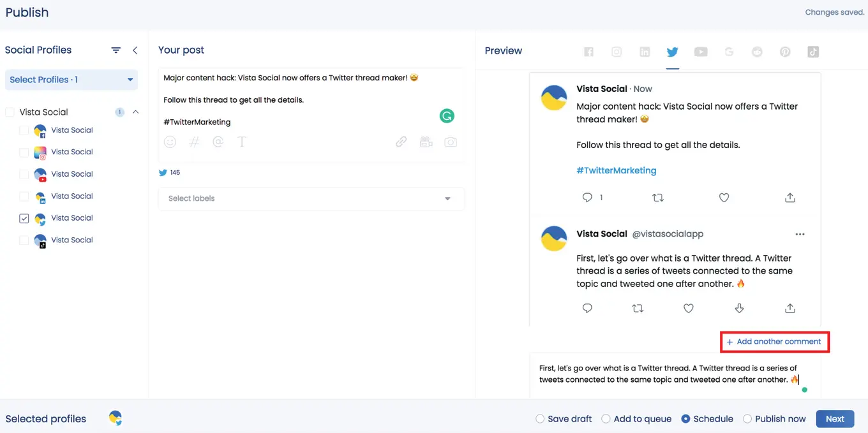Switch preview to the Instagram tab
Image resolution: width=868 pixels, height=433 pixels.
coord(617,52)
